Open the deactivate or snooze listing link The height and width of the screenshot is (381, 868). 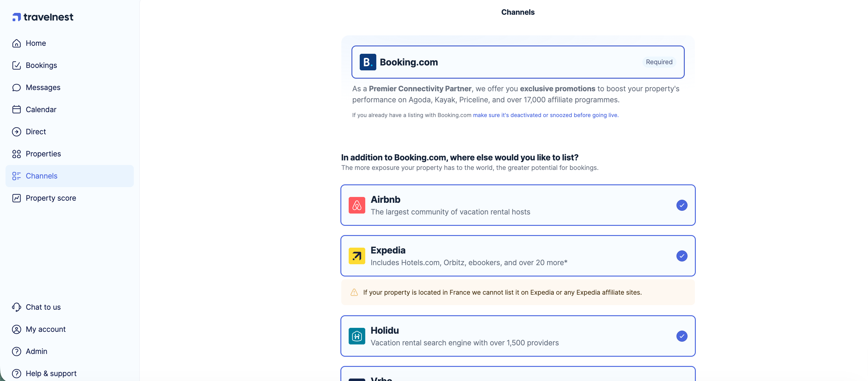coord(545,115)
